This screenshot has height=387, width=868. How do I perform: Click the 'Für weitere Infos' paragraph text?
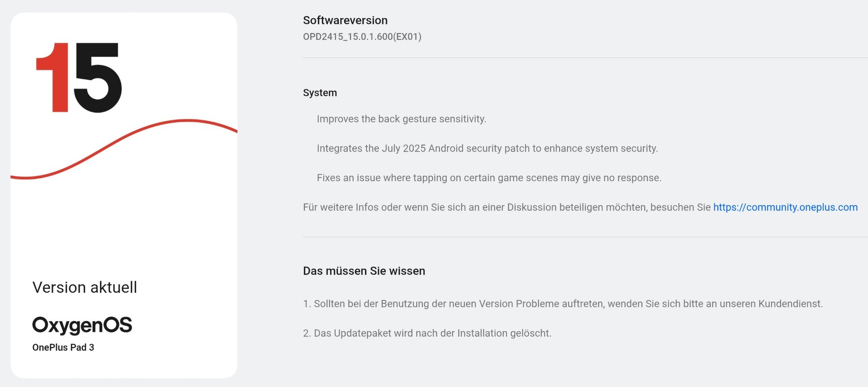(507, 207)
